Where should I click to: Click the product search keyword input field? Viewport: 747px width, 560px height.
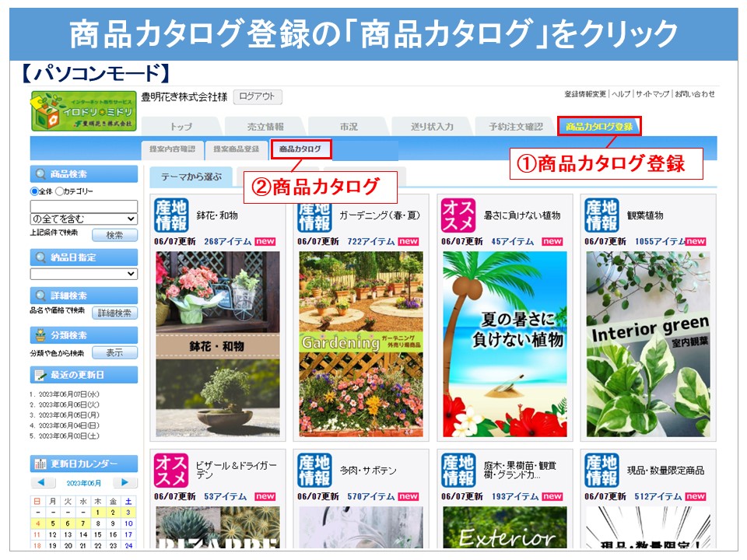point(83,206)
